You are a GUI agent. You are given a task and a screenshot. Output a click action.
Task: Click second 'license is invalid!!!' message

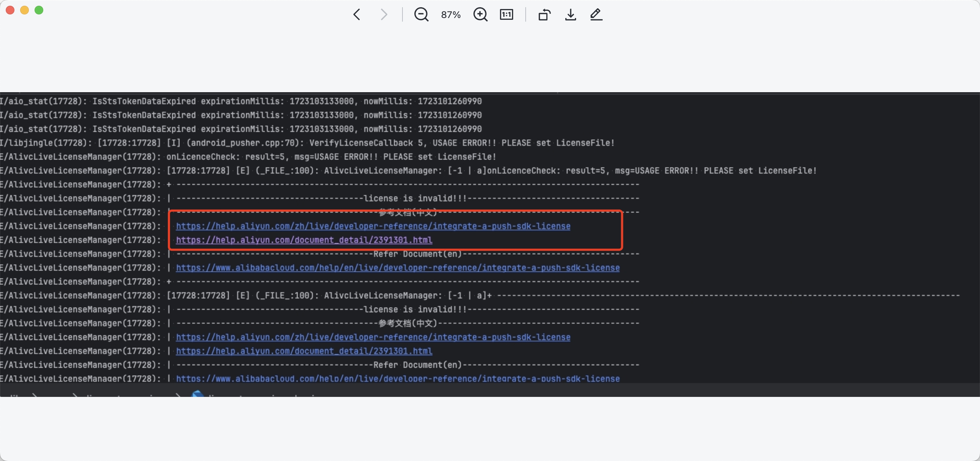point(415,309)
